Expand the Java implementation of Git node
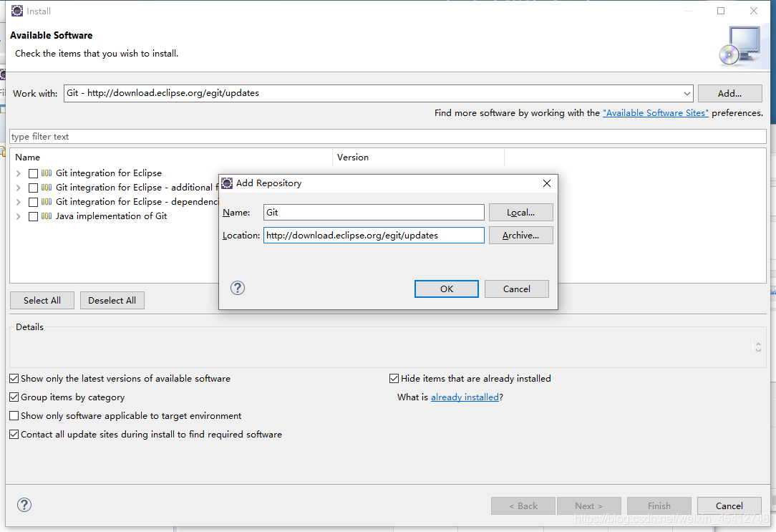The height and width of the screenshot is (532, 776). [19, 217]
